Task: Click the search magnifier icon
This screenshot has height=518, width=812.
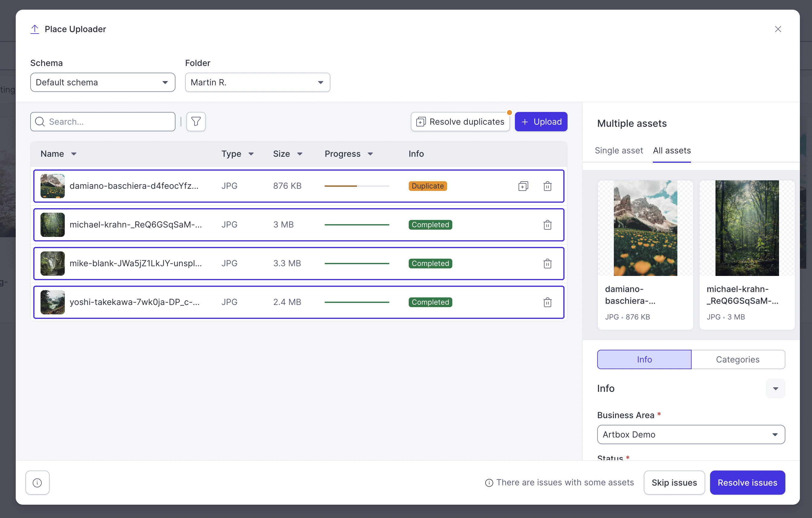Action: (x=40, y=121)
